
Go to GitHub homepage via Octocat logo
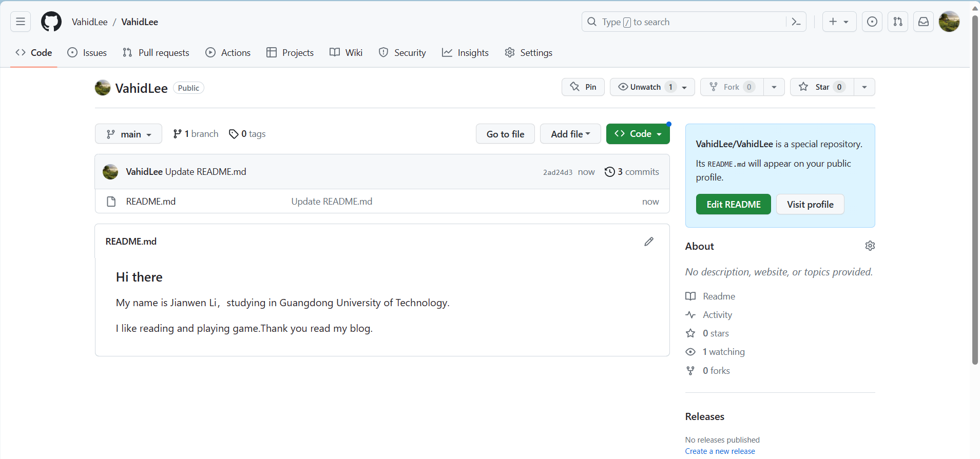tap(51, 22)
